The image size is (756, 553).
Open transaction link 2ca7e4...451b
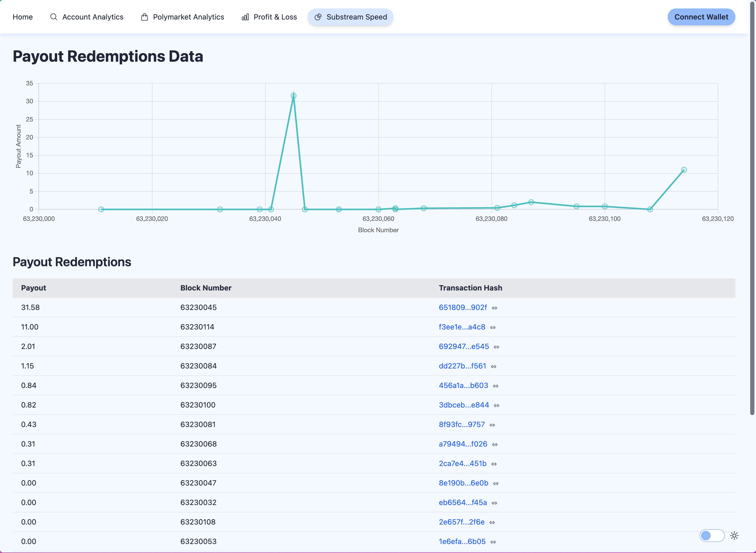pos(463,463)
